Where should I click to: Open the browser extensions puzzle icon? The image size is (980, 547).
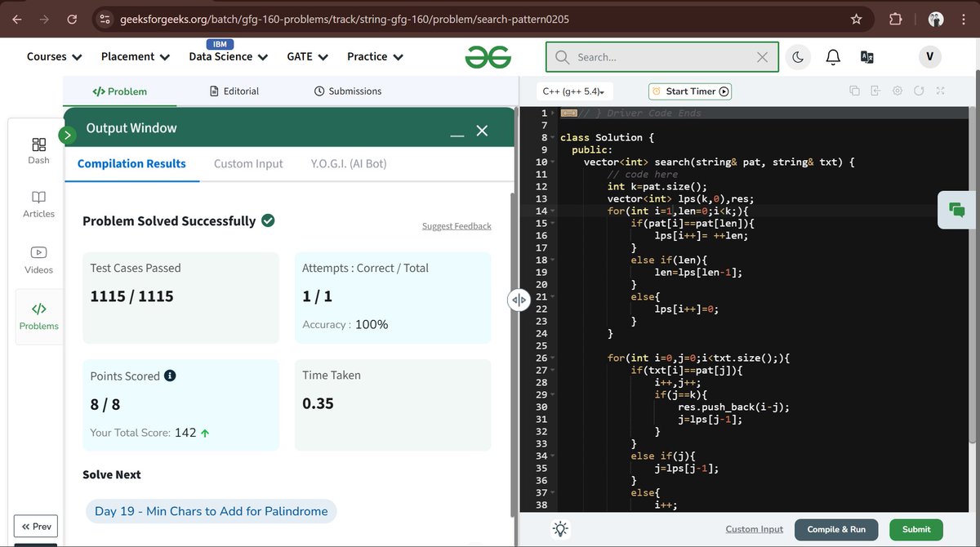pyautogui.click(x=895, y=19)
